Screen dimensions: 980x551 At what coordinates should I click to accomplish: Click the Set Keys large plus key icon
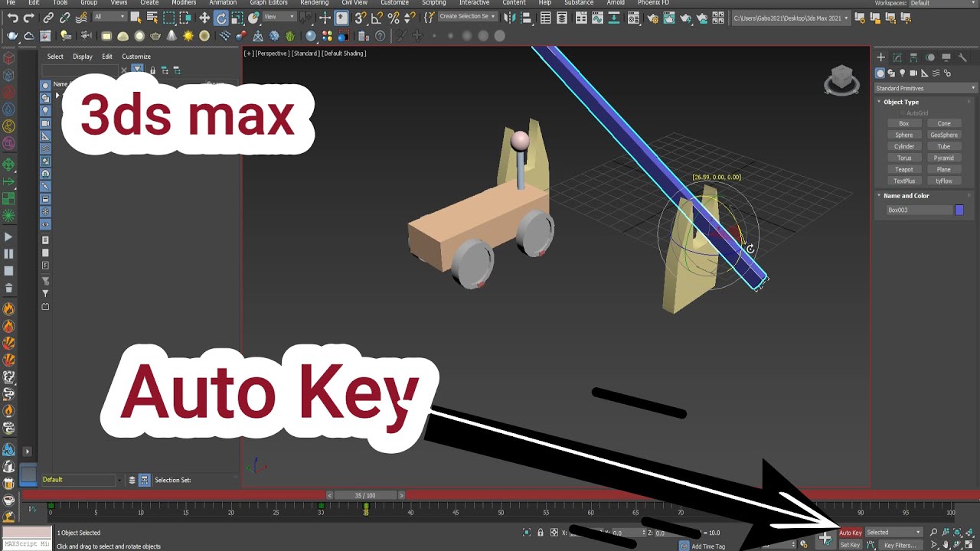point(825,538)
